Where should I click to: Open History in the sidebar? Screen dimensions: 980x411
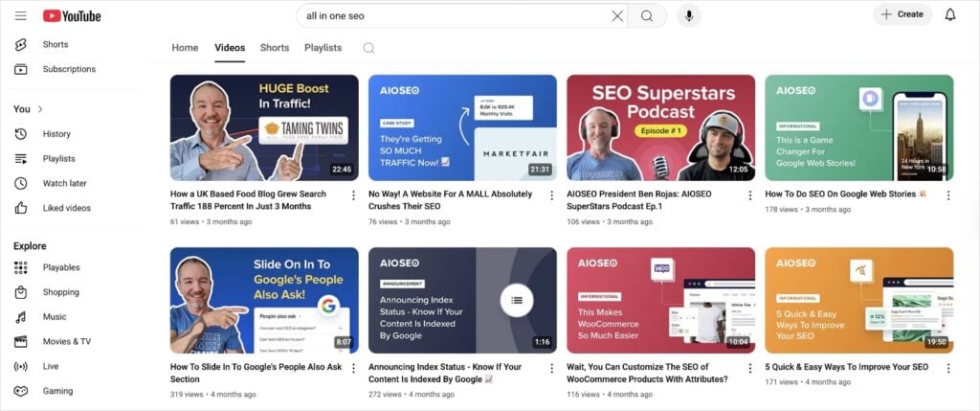(42, 134)
